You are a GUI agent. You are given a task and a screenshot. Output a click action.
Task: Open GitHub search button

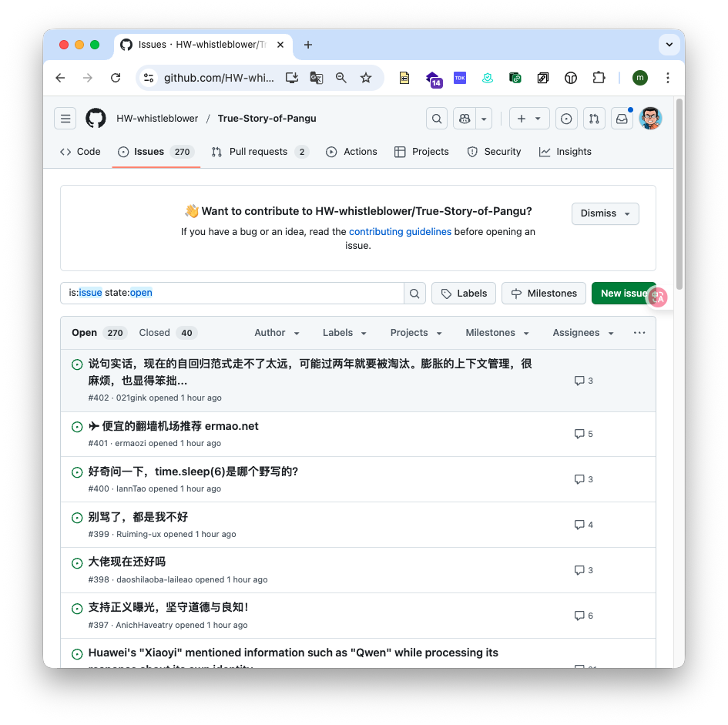point(437,119)
